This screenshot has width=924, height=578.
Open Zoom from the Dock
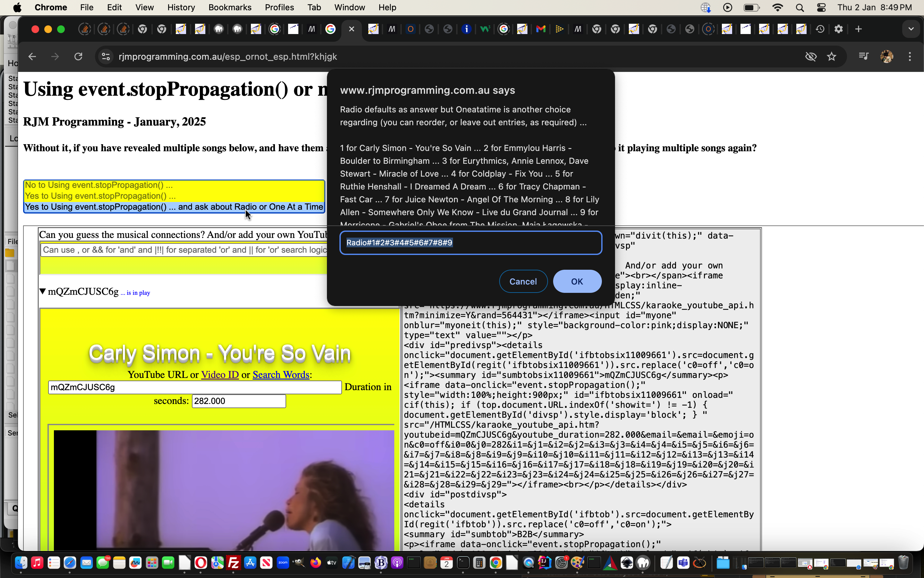[283, 563]
